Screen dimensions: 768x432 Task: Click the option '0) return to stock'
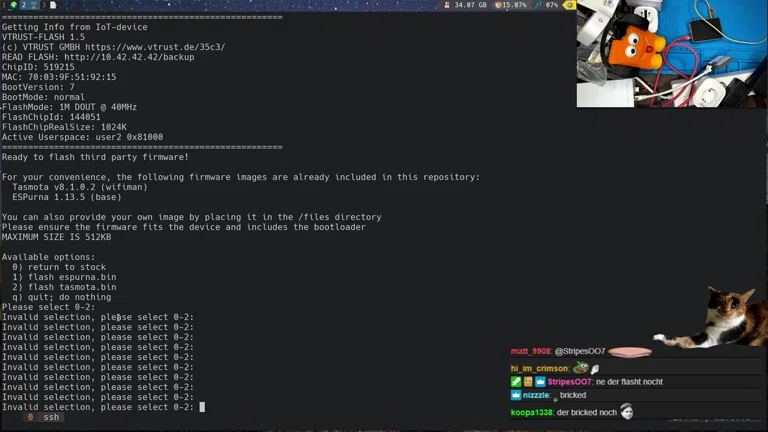pos(59,267)
